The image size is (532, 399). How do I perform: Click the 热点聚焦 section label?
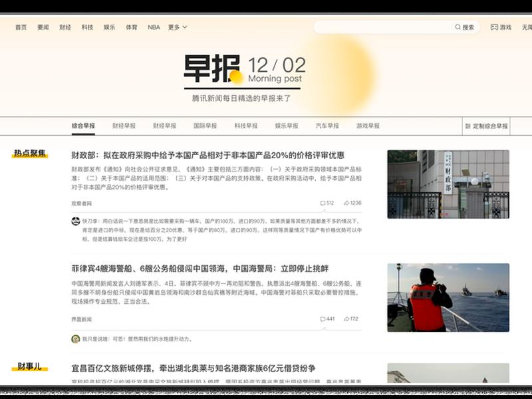[30, 154]
